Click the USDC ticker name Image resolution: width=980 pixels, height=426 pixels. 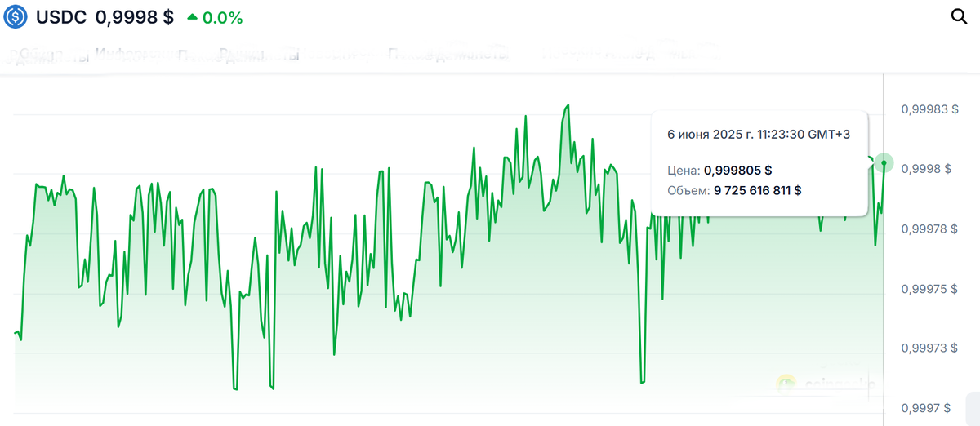[x=61, y=17]
